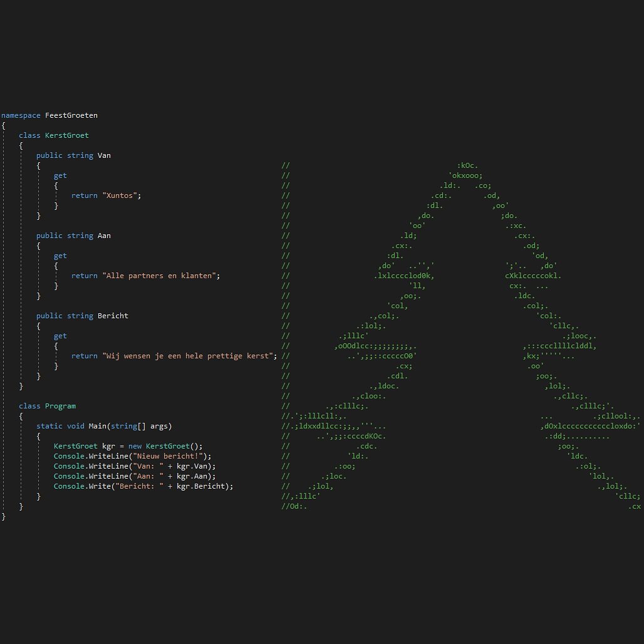Select the 'public string Bericht' property line
644x644 pixels.
82,316
